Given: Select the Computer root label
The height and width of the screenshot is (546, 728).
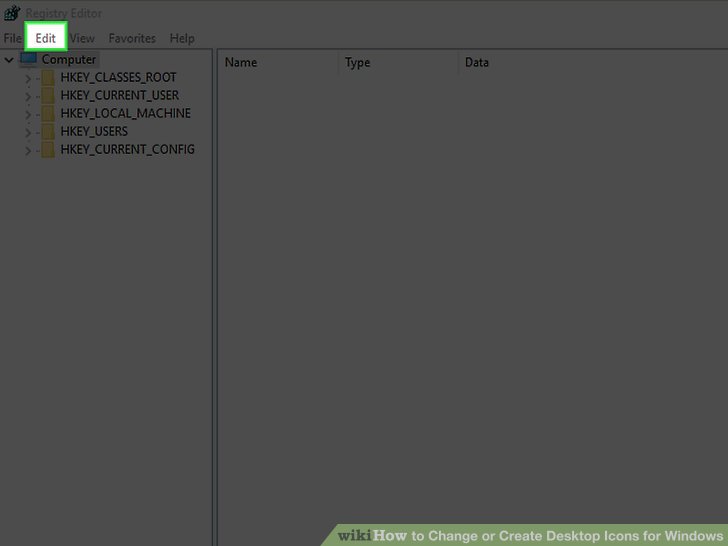Looking at the screenshot, I should coord(69,59).
